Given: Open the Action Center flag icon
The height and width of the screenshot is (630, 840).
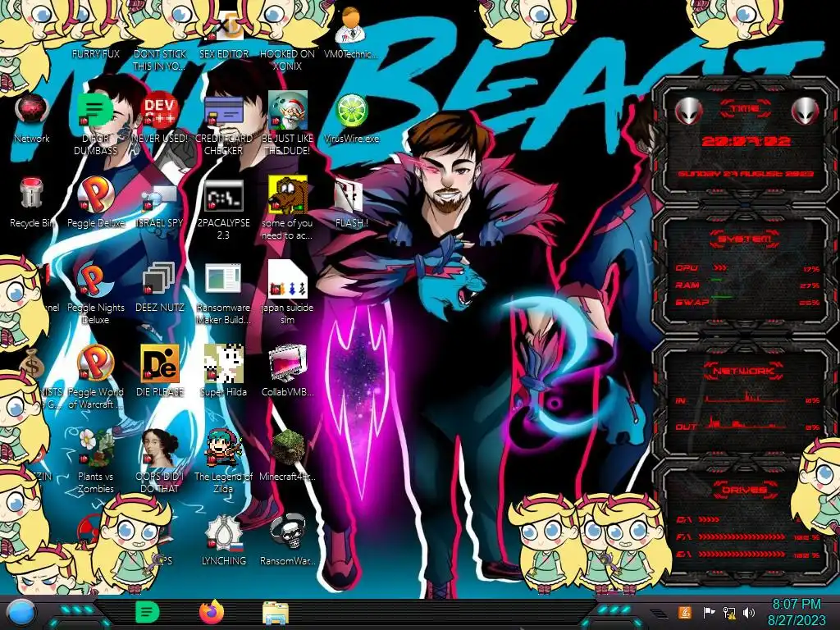Looking at the screenshot, I should (708, 613).
